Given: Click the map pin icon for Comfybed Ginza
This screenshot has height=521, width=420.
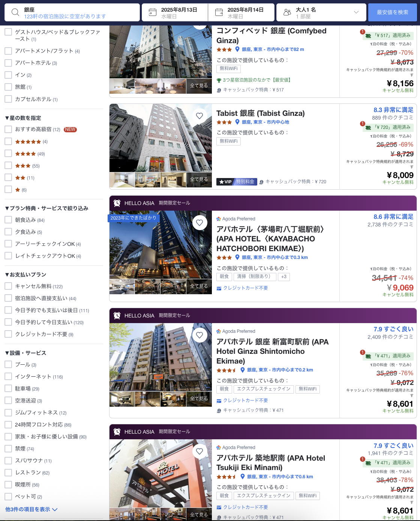Looking at the screenshot, I should [x=237, y=49].
